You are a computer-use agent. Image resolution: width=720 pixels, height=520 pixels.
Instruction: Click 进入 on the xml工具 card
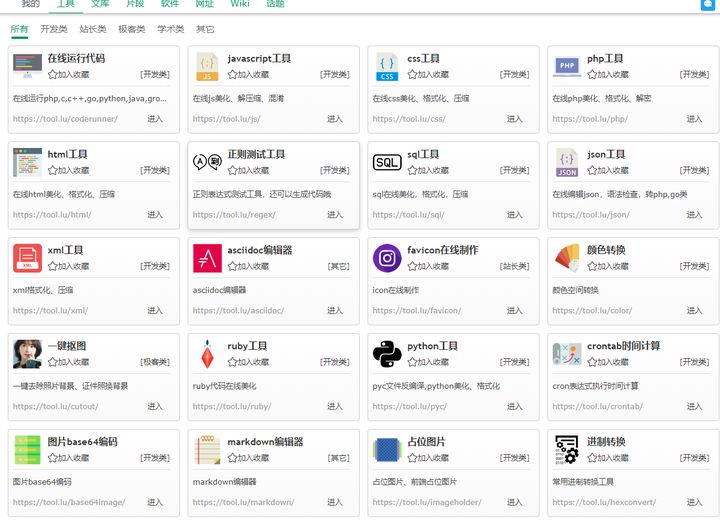[155, 311]
